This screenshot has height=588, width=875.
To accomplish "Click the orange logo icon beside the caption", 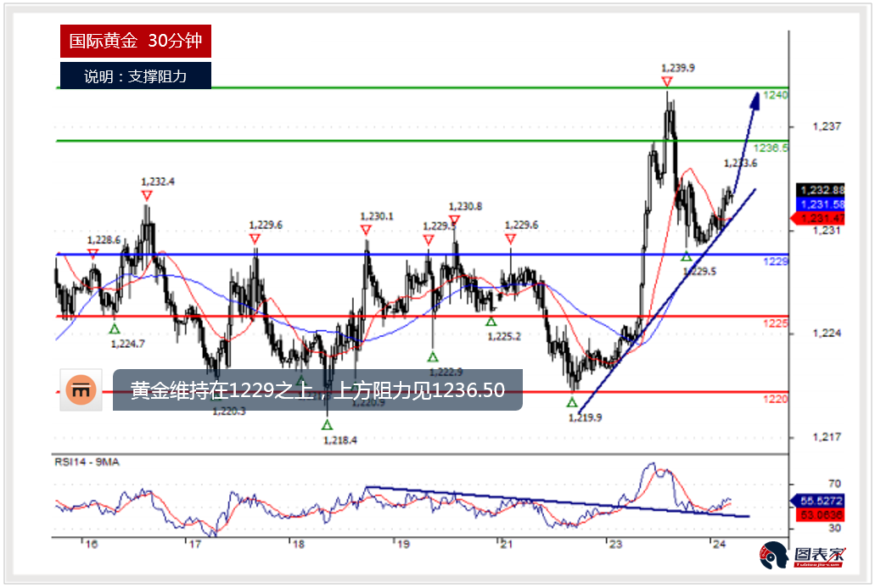I will pyautogui.click(x=81, y=390).
